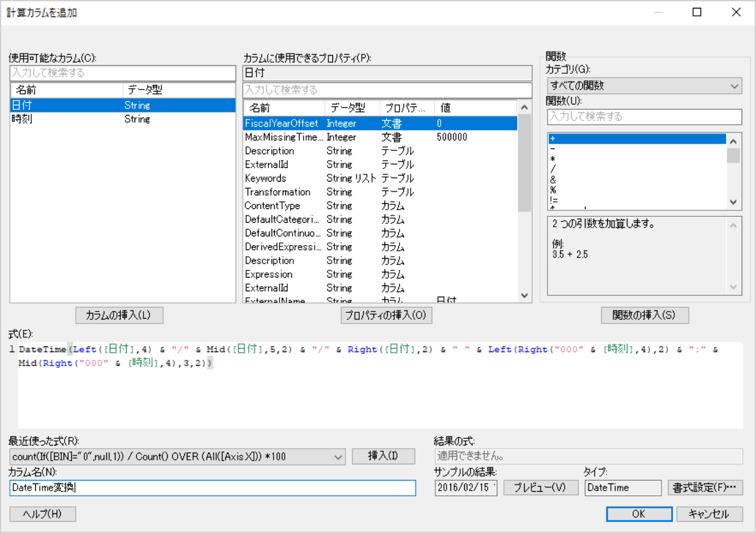Screen dimensions: 756x533
Task: Cancel with the キャンセル button
Action: click(709, 513)
